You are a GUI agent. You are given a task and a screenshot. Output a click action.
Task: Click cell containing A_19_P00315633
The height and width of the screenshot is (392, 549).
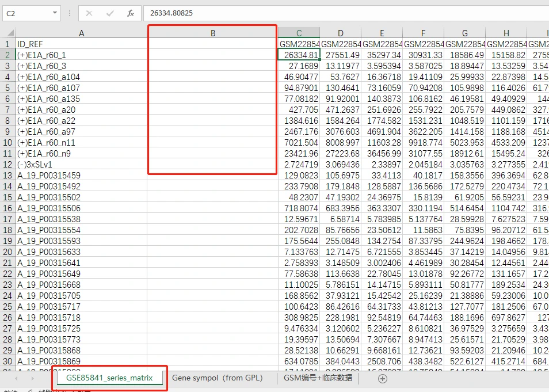click(81, 252)
